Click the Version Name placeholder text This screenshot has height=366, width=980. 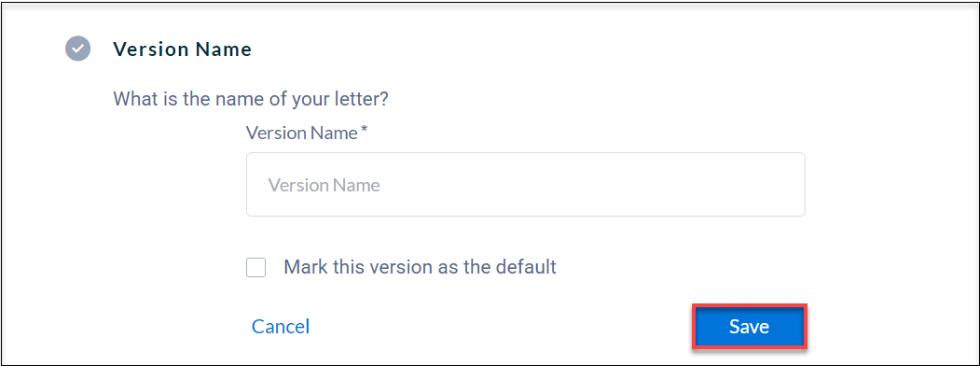click(x=324, y=185)
